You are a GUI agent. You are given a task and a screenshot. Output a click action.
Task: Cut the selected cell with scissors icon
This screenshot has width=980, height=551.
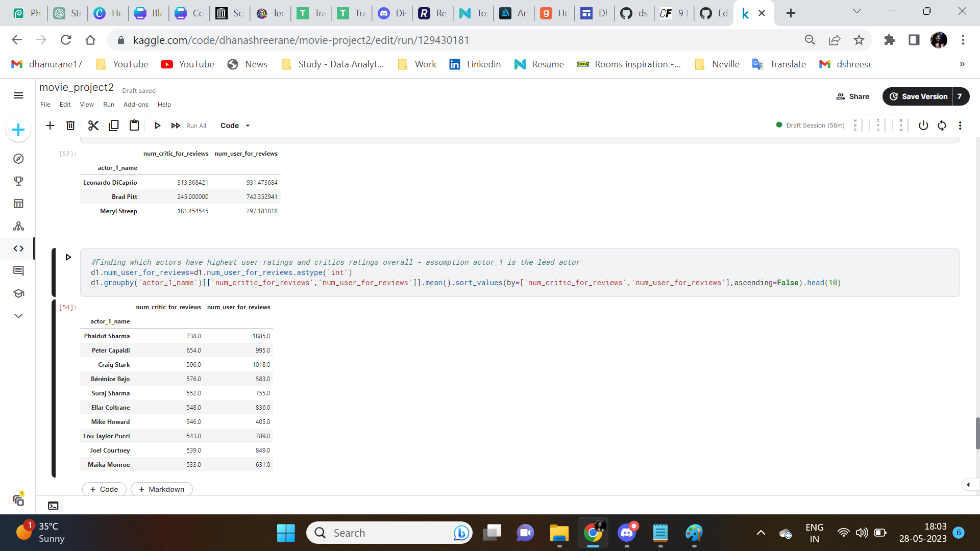(x=93, y=125)
